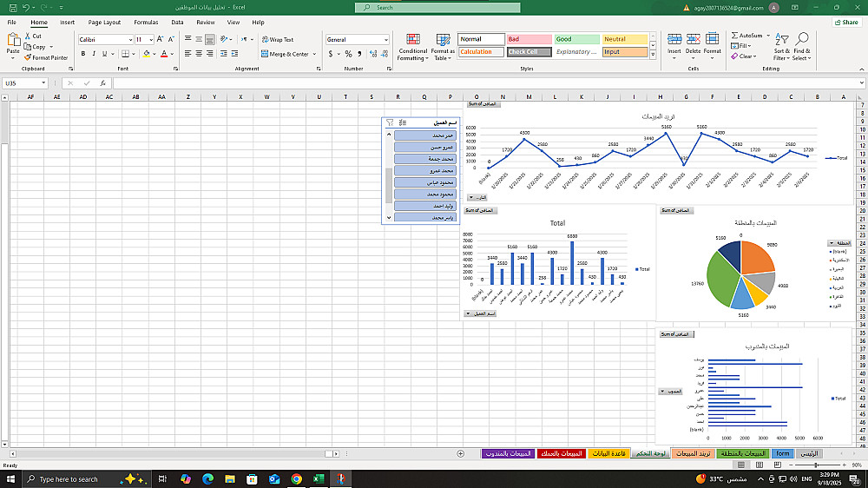The width and height of the screenshot is (868, 488).
Task: Click Increase Decimal icon
Action: coord(373,55)
